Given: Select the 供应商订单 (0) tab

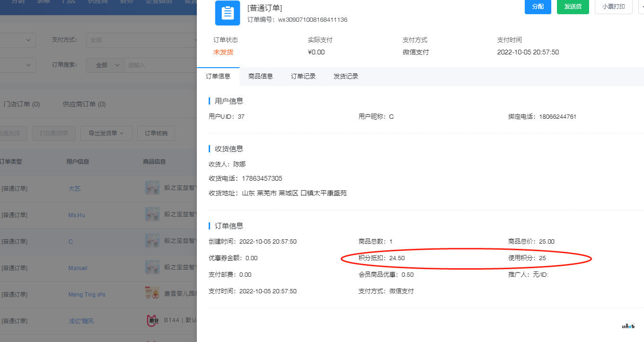Looking at the screenshot, I should click(84, 104).
